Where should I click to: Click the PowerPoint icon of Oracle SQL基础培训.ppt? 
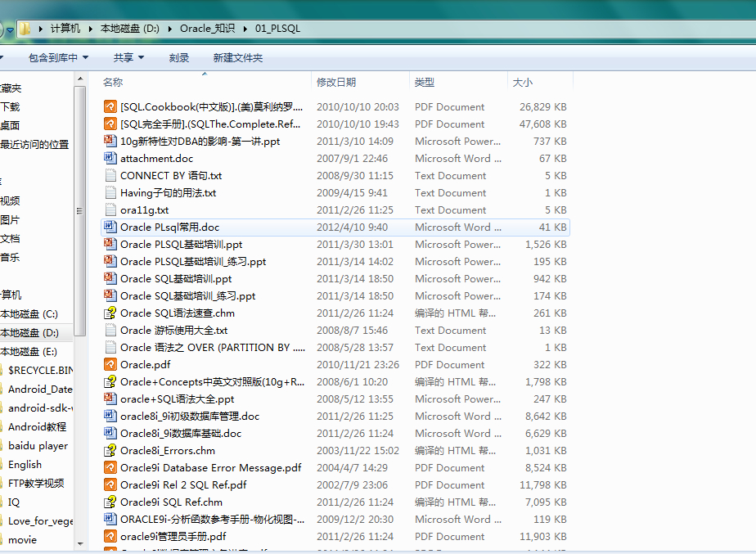coord(110,279)
